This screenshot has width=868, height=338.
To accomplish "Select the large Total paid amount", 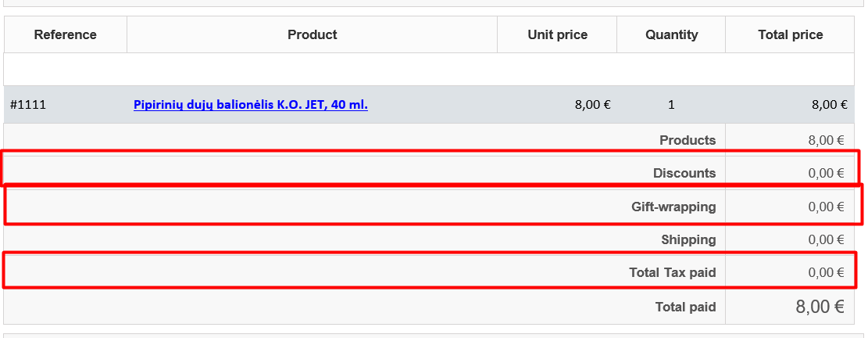I will 820,307.
